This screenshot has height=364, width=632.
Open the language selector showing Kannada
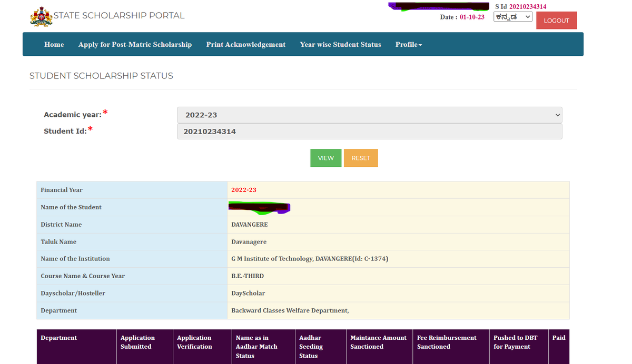tap(512, 16)
